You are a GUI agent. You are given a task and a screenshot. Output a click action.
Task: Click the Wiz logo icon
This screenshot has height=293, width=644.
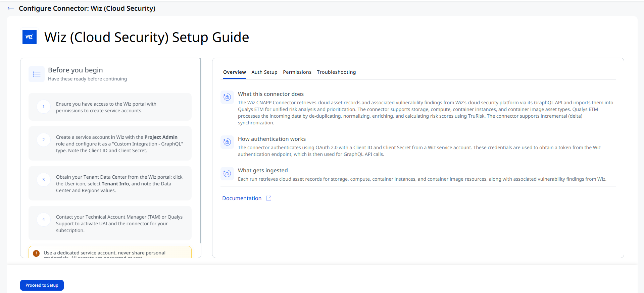[30, 37]
